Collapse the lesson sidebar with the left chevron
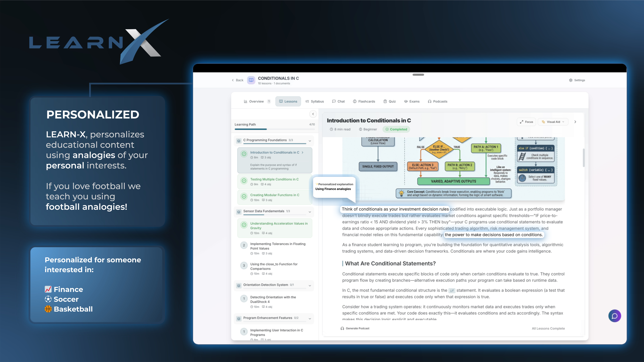The height and width of the screenshot is (362, 644). (x=313, y=114)
